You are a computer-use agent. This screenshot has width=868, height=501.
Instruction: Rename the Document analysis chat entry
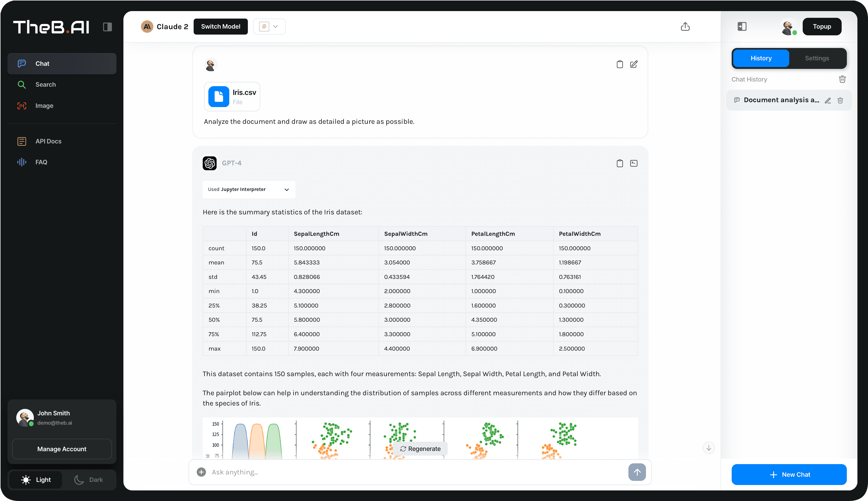pyautogui.click(x=828, y=100)
